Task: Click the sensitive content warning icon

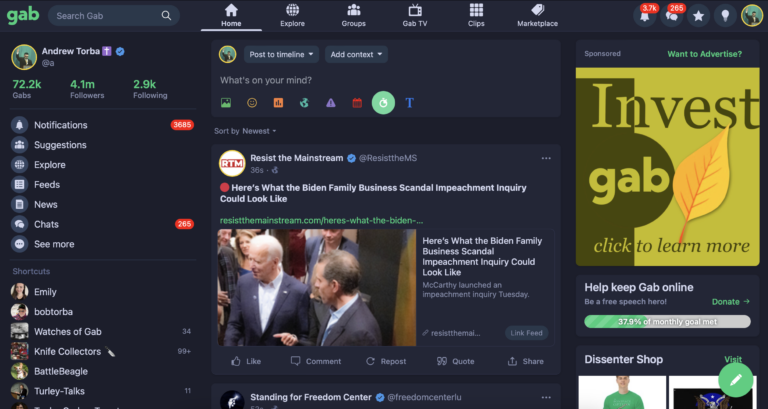Action: tap(331, 103)
